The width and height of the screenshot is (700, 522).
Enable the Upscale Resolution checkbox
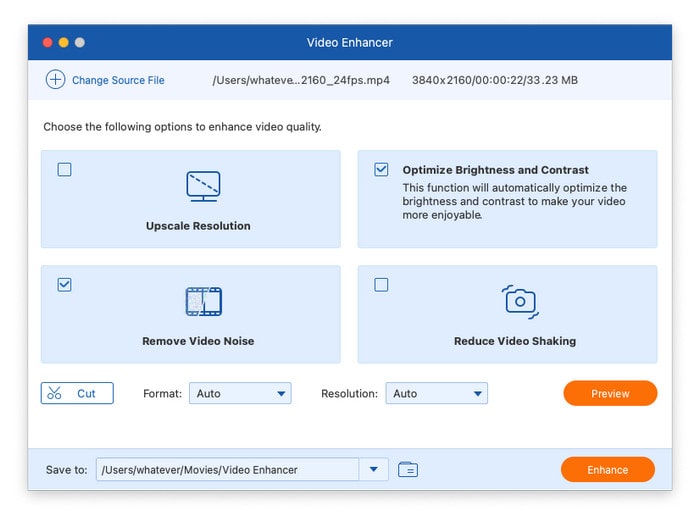coord(65,170)
